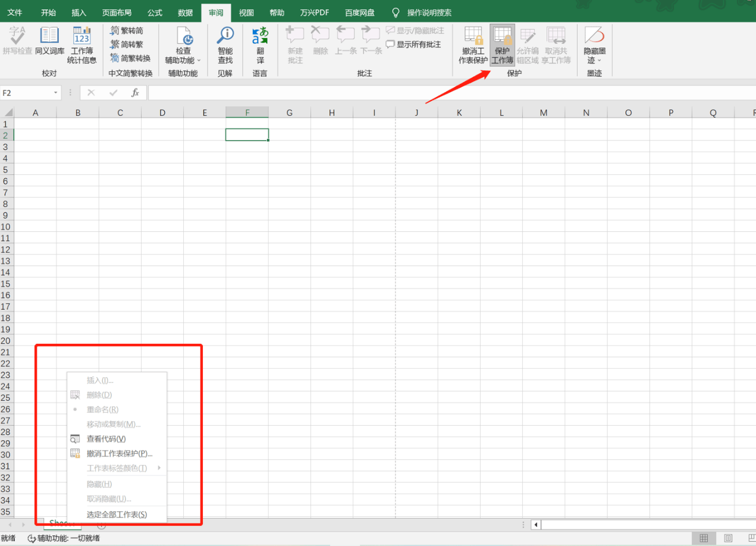Switch to Normal view in status bar
The width and height of the screenshot is (756, 546).
click(x=704, y=538)
